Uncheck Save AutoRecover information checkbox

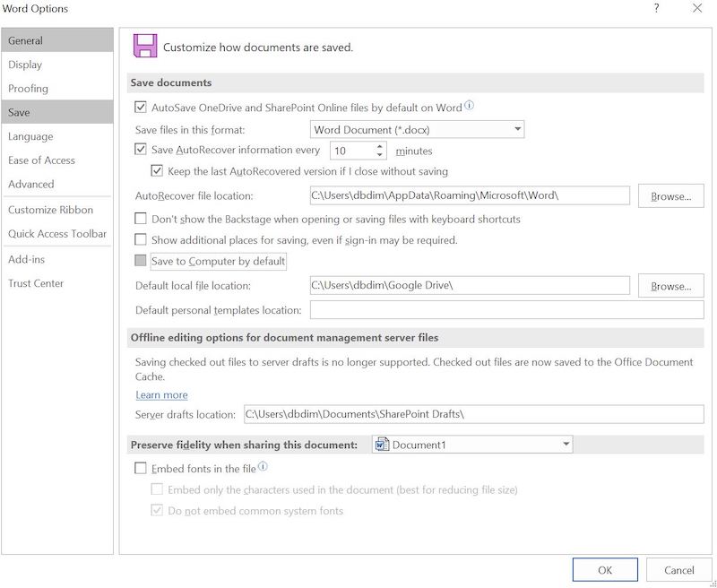(141, 150)
